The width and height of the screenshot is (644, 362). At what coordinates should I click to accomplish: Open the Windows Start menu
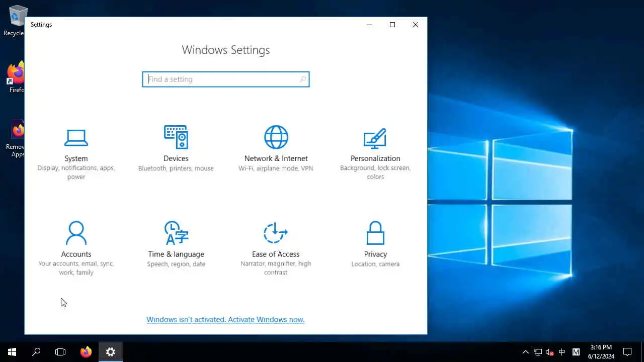point(12,352)
